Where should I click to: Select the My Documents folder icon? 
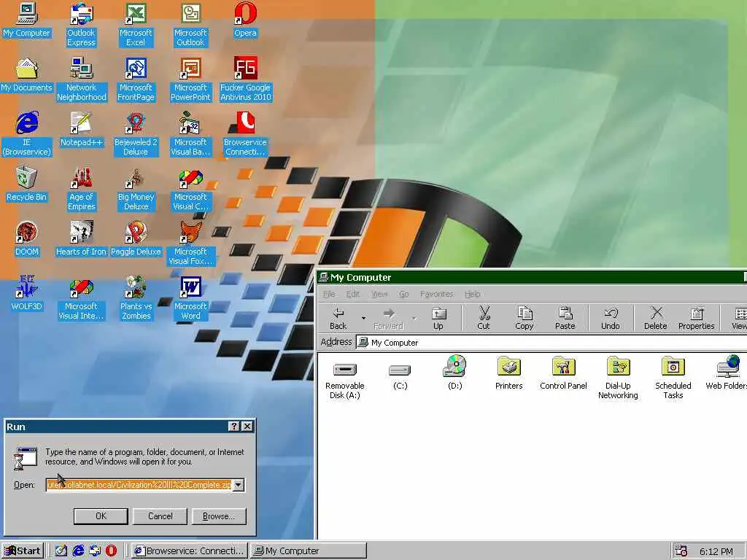click(26, 75)
